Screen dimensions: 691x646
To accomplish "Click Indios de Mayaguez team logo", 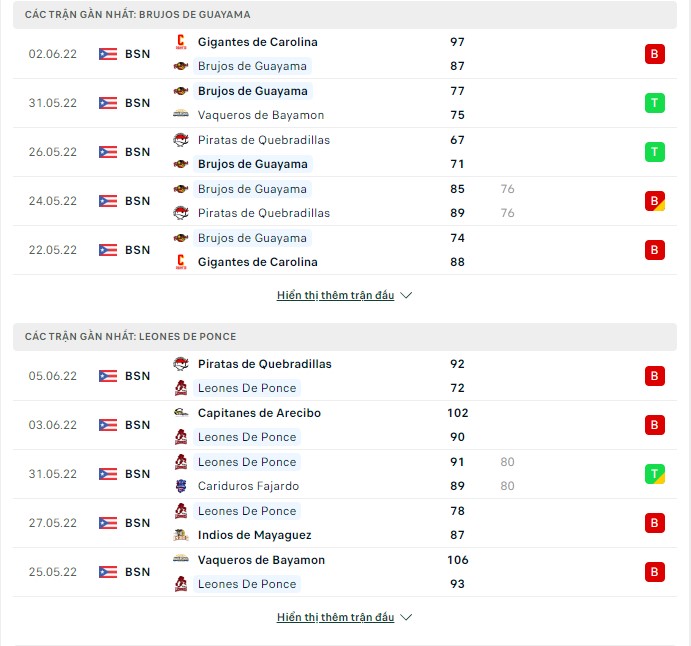I will [181, 535].
